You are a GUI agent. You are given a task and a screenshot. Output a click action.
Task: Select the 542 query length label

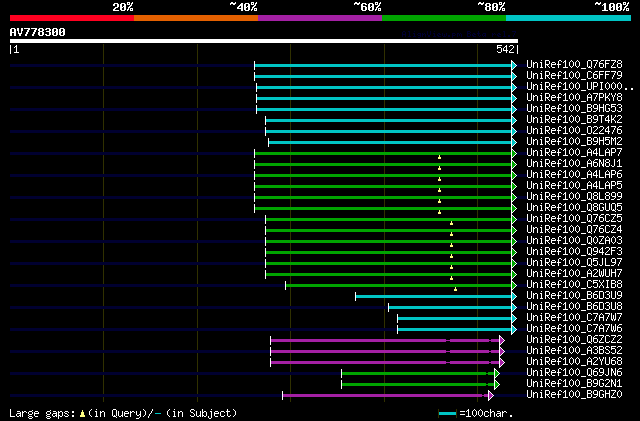click(x=505, y=49)
